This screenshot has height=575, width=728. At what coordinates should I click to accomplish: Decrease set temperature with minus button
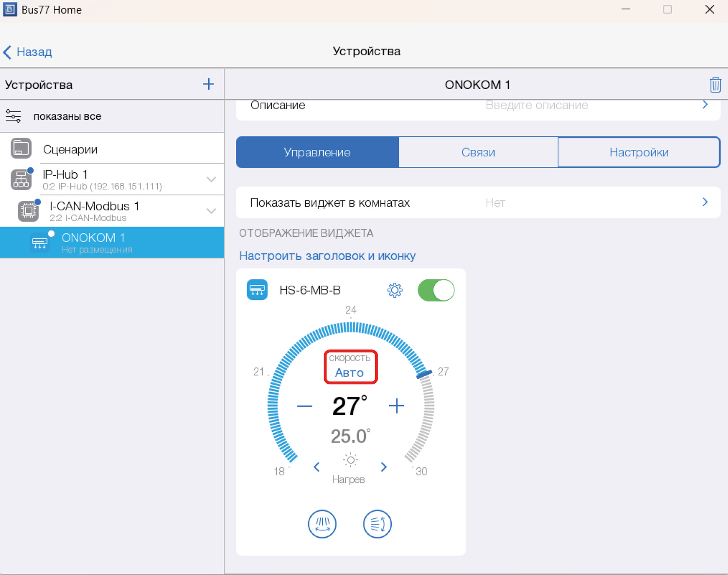(304, 406)
